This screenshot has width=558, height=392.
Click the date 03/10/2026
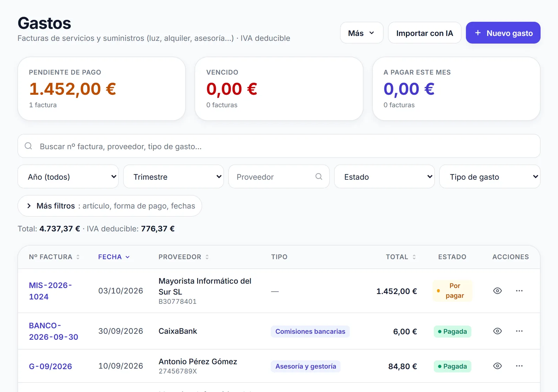click(121, 291)
